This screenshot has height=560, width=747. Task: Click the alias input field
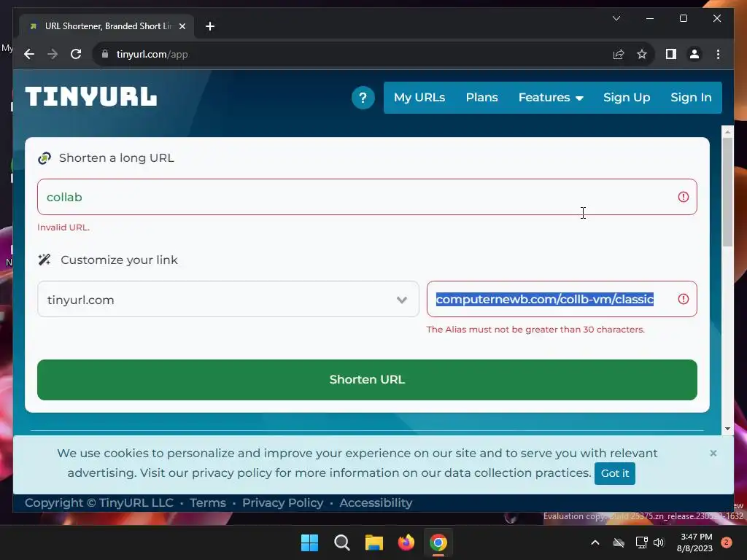tap(562, 299)
